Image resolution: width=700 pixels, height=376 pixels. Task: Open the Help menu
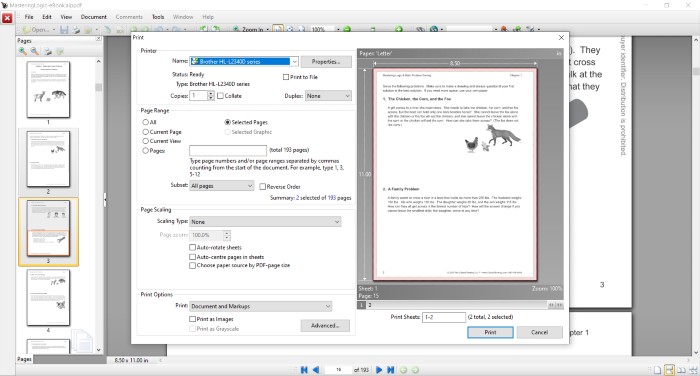(x=208, y=17)
